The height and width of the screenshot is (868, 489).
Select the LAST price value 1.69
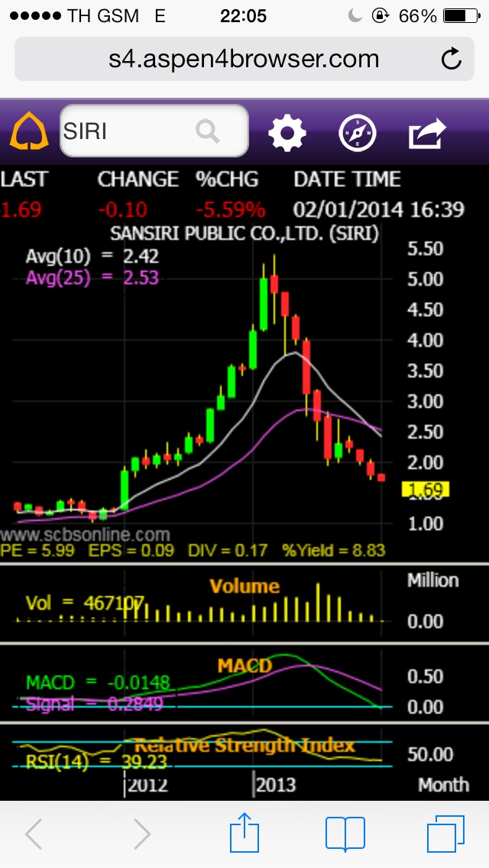pos(21,210)
